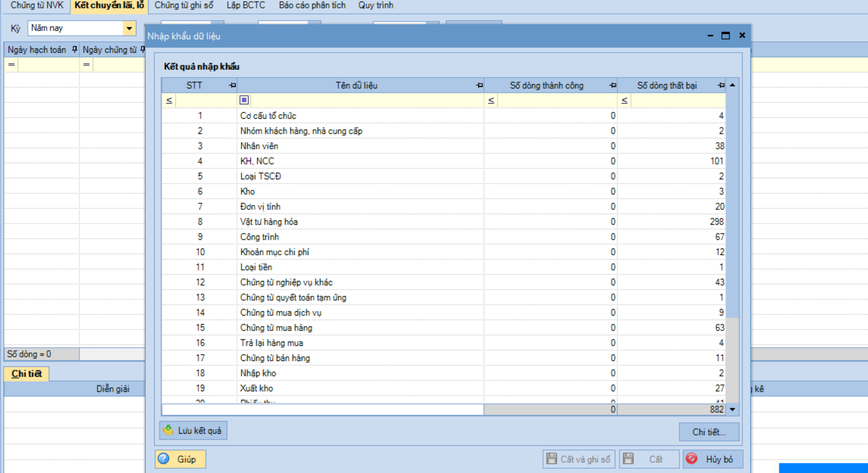
Task: Select row Cơ cấu tổ chức
Action: click(444, 116)
